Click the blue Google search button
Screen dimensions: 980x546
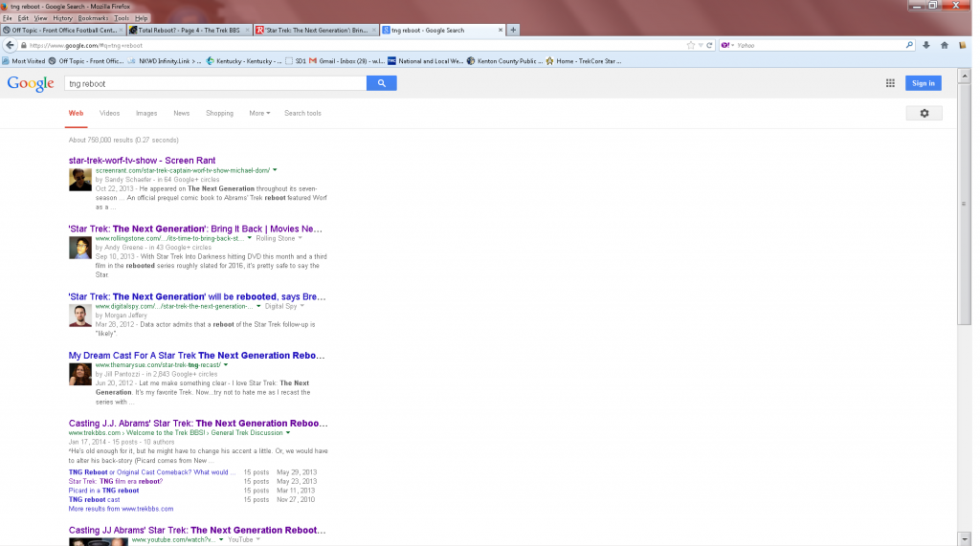pyautogui.click(x=381, y=83)
